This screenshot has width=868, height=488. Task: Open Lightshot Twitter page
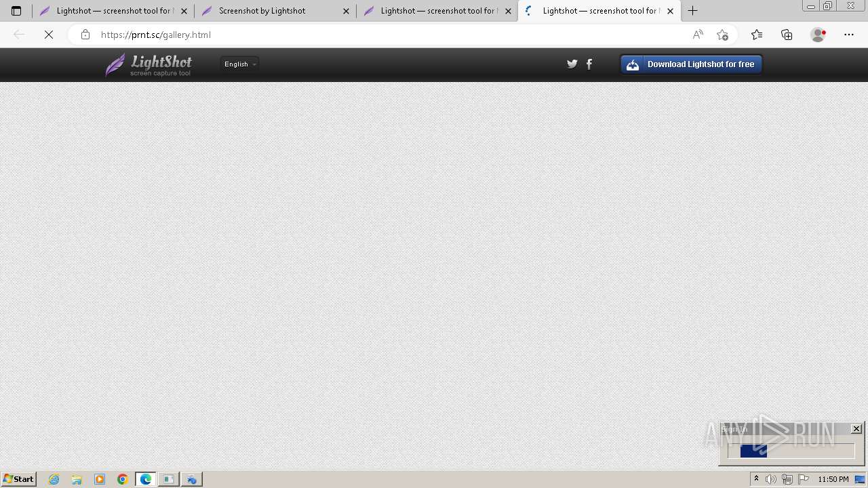(572, 64)
